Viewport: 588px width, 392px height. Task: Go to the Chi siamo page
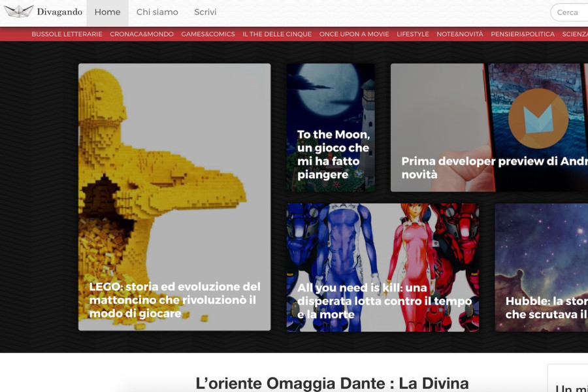point(157,12)
